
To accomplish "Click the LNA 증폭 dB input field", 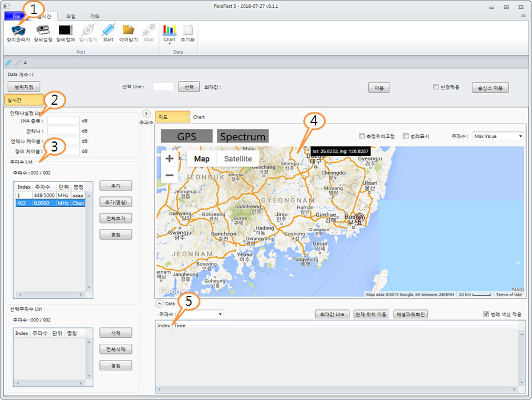I will 63,121.
